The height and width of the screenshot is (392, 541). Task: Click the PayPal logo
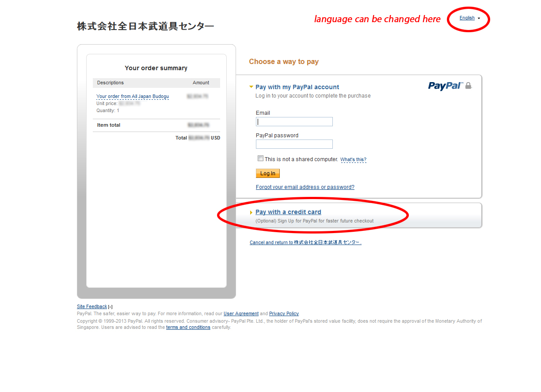tap(445, 86)
